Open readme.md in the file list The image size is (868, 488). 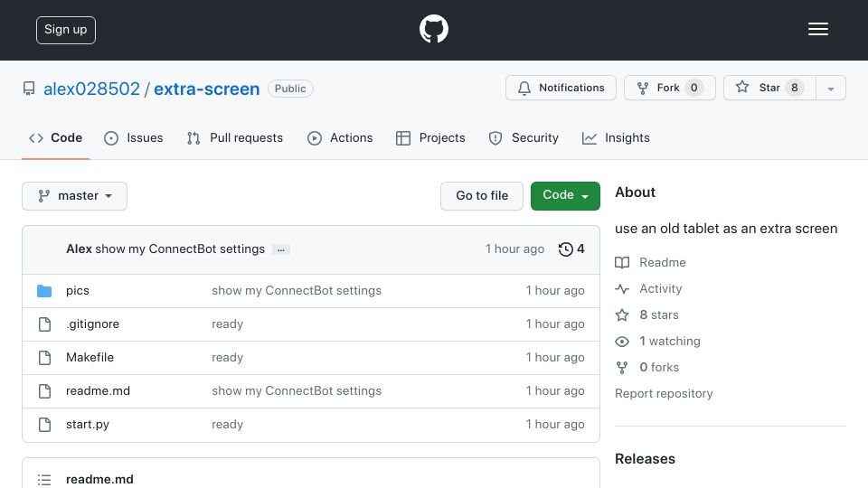[x=98, y=390]
